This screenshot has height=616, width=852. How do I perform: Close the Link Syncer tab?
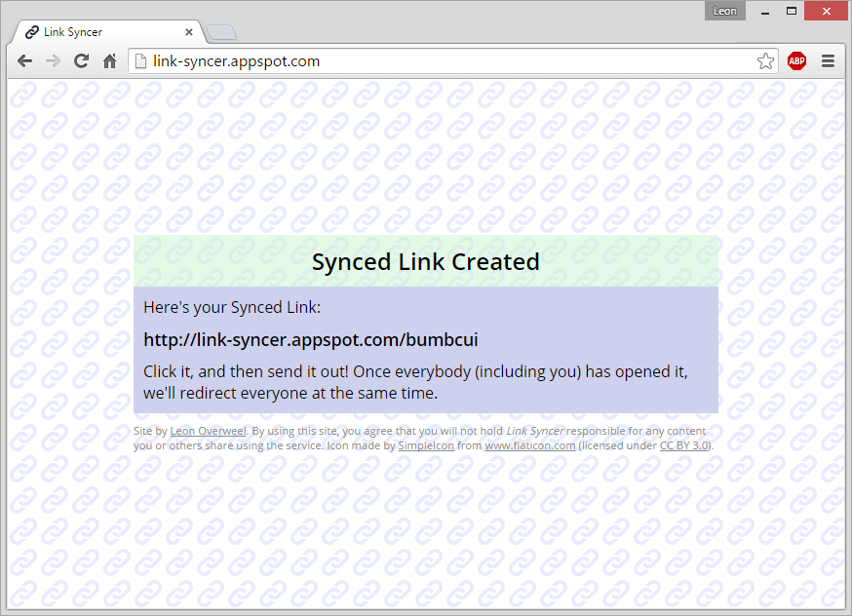(x=189, y=32)
